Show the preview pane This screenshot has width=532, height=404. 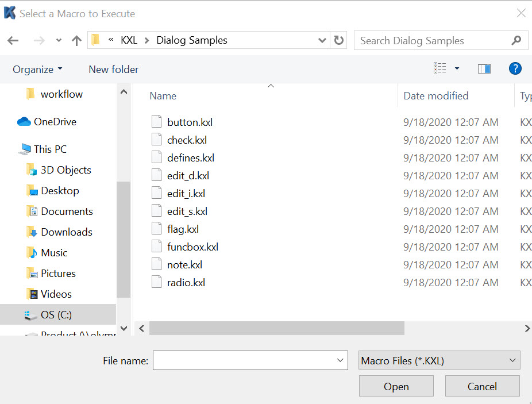click(x=484, y=68)
